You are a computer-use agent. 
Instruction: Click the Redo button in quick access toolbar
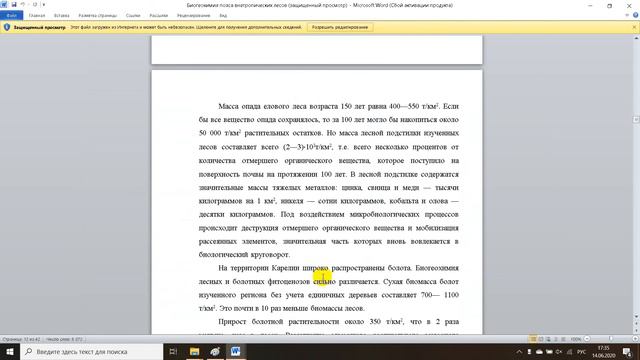click(x=35, y=4)
